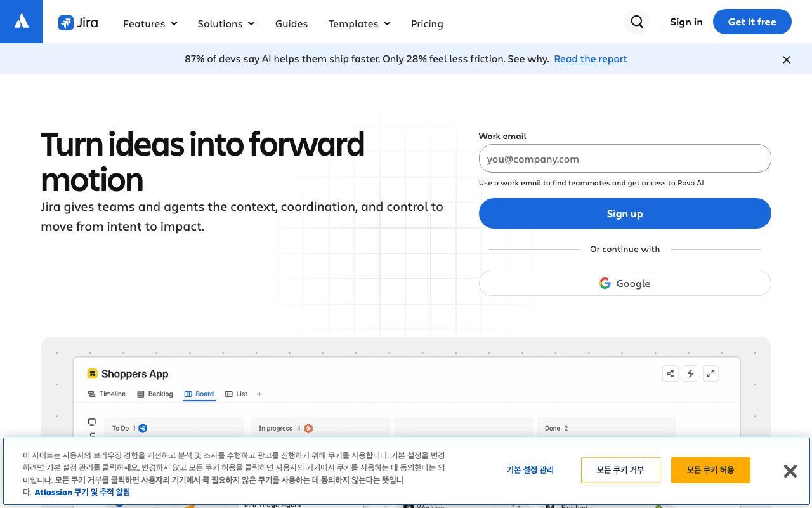Screen dimensions: 812x508
Task: Open the Guides menu item
Action: coord(291,23)
